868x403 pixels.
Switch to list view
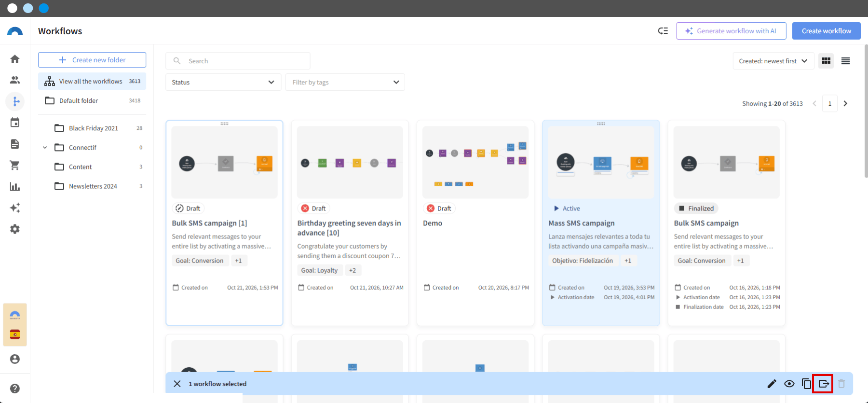coord(845,61)
